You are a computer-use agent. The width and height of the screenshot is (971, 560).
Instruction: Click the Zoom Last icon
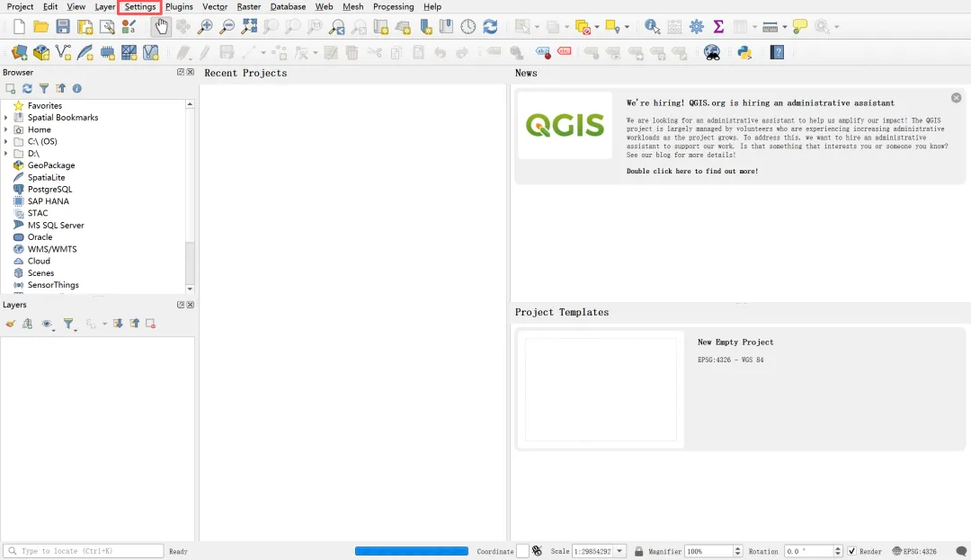tap(337, 27)
